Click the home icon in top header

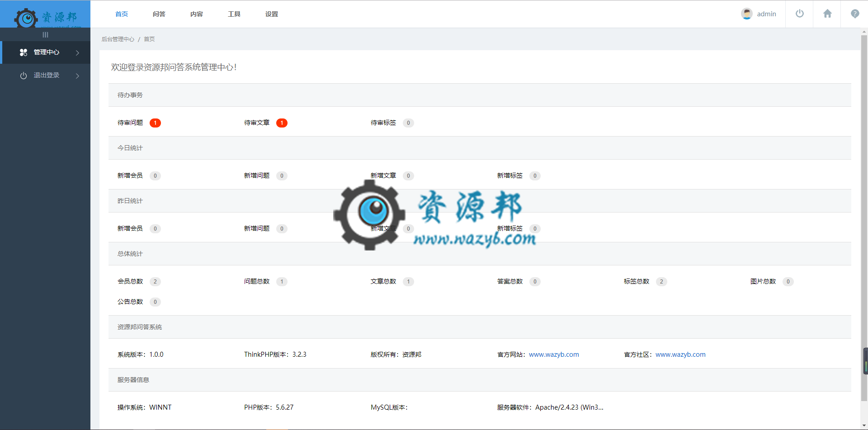[827, 14]
